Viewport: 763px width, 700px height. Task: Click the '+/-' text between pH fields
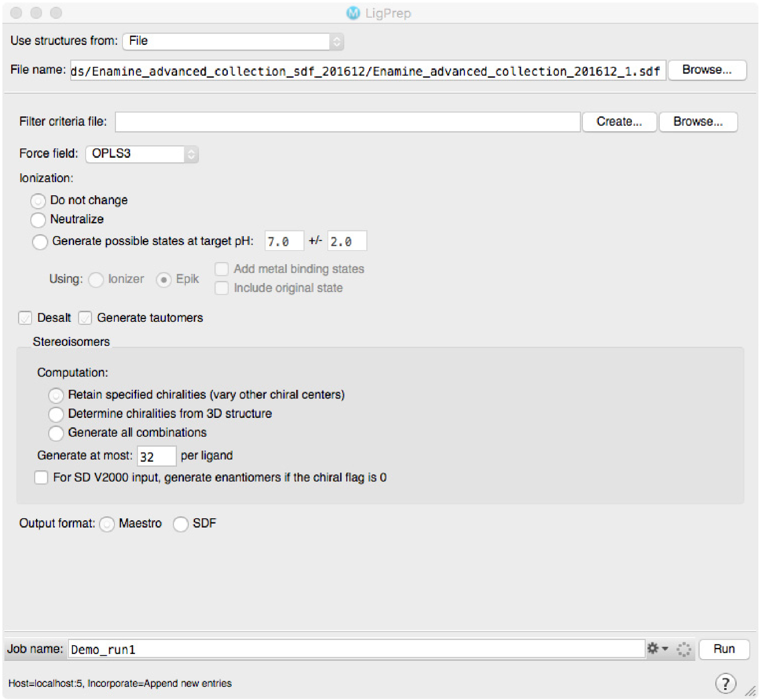315,240
